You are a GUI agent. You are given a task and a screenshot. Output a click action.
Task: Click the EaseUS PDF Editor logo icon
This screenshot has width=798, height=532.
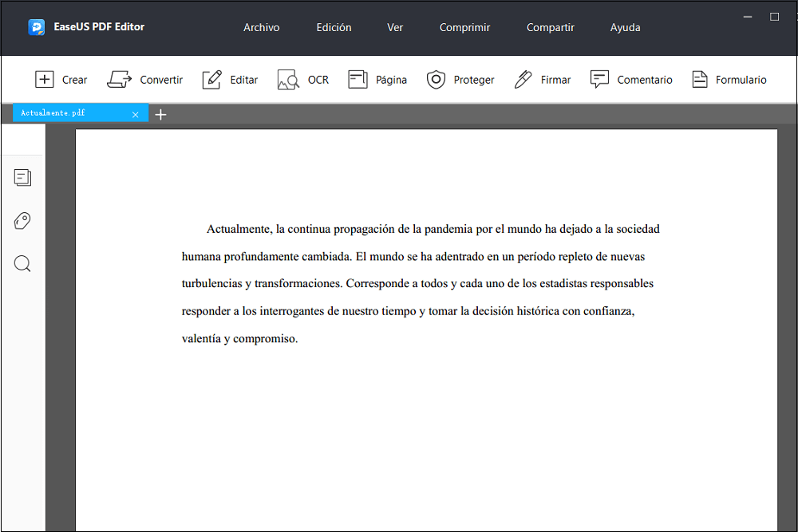[x=36, y=27]
